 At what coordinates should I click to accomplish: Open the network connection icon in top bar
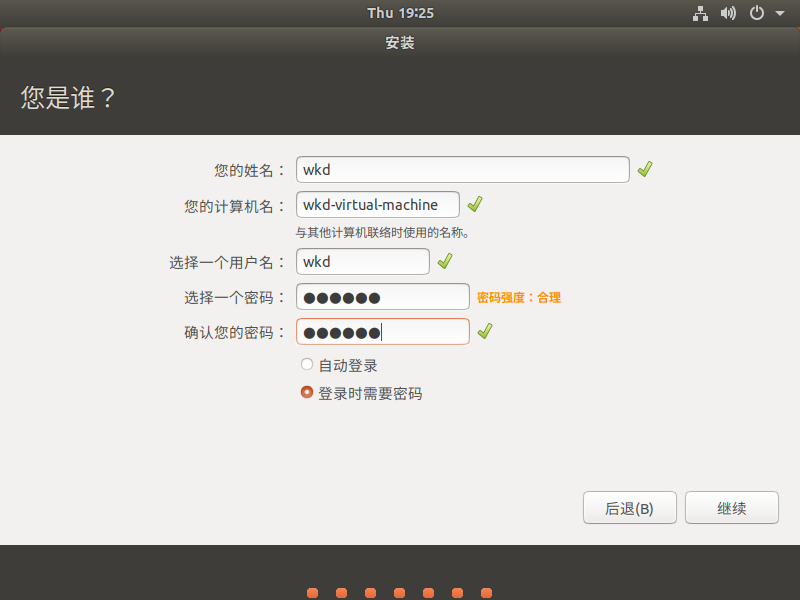700,13
